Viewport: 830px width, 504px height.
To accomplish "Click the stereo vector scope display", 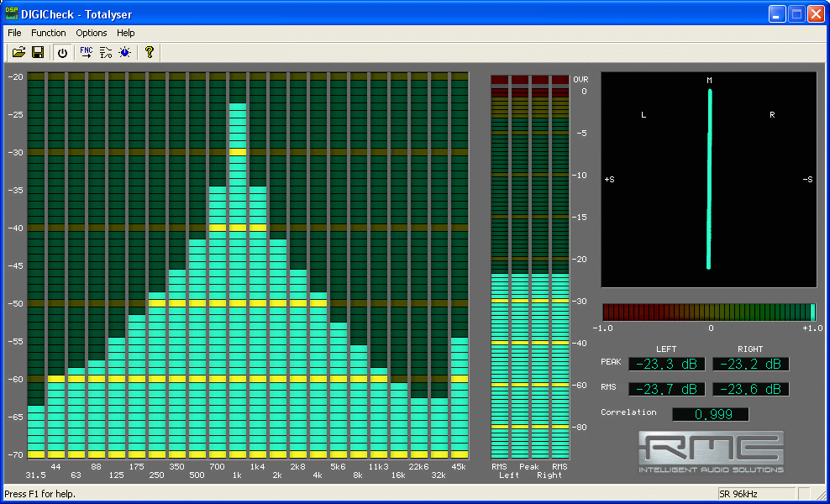I will coord(709,180).
